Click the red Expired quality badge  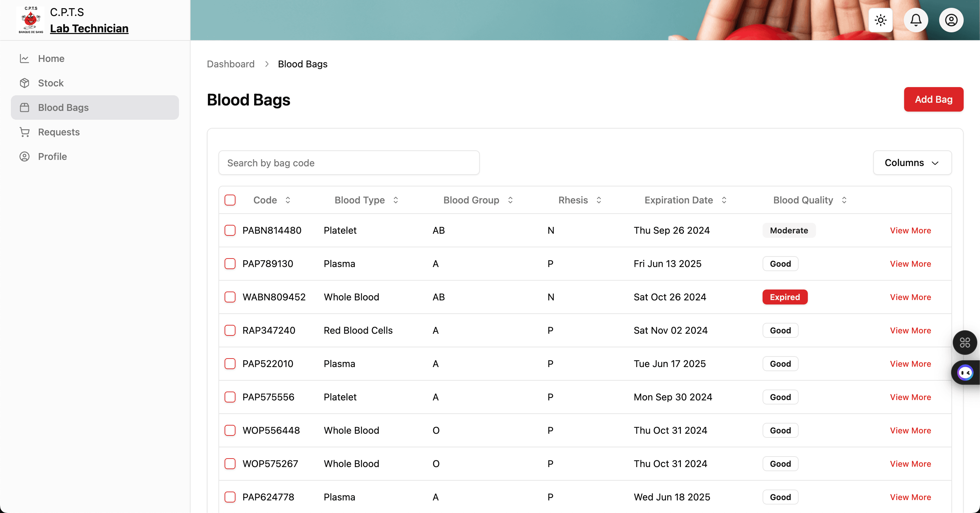784,297
